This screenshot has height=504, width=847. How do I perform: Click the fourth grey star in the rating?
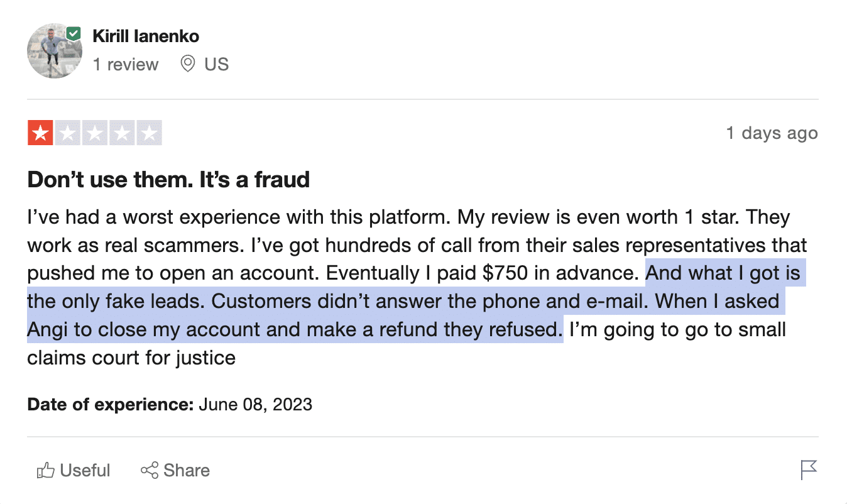122,133
